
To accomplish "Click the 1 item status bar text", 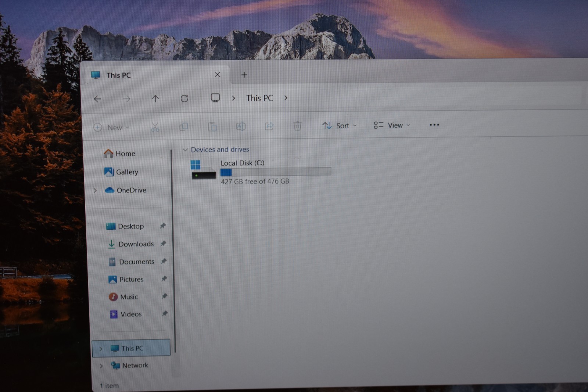I will (109, 386).
